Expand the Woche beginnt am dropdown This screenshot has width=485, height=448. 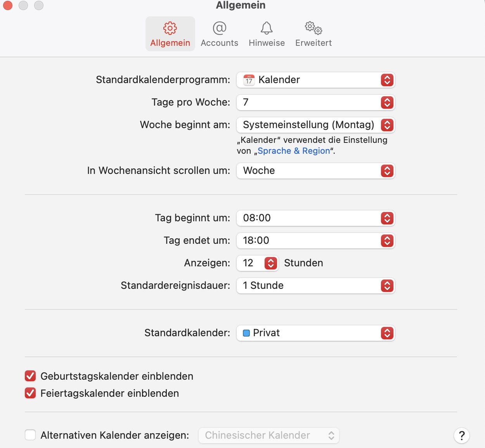[x=315, y=125]
